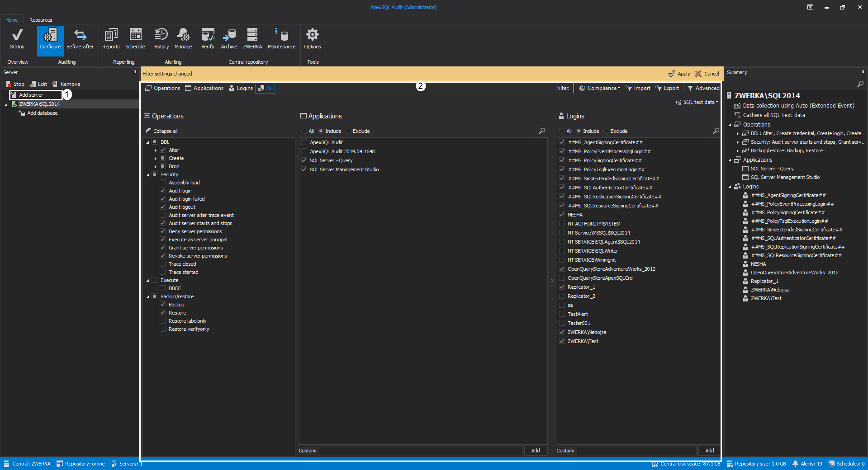Apply the changed filter settings
This screenshot has width=868, height=470.
[679, 74]
